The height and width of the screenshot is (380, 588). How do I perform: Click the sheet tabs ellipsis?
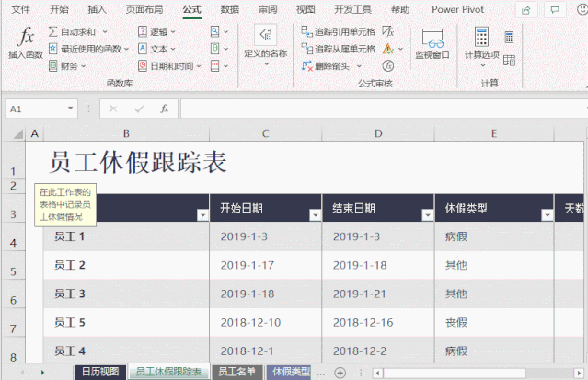[320, 373]
